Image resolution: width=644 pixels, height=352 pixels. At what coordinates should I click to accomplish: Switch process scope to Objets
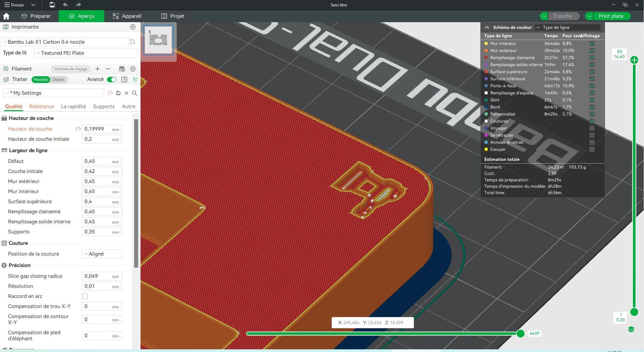coord(58,80)
